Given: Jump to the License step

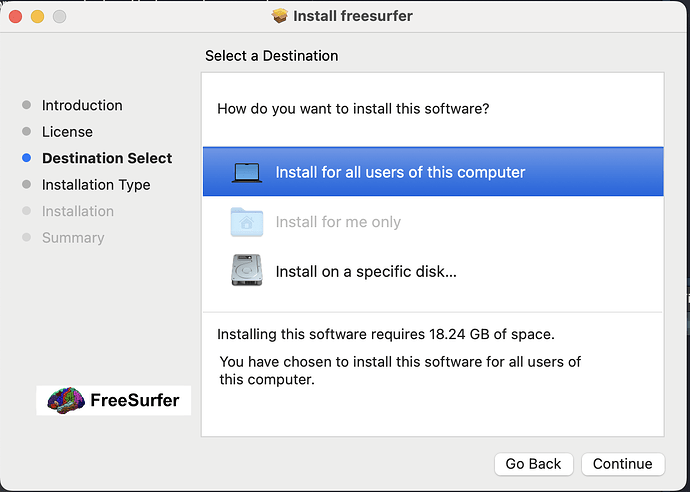Looking at the screenshot, I should (67, 132).
